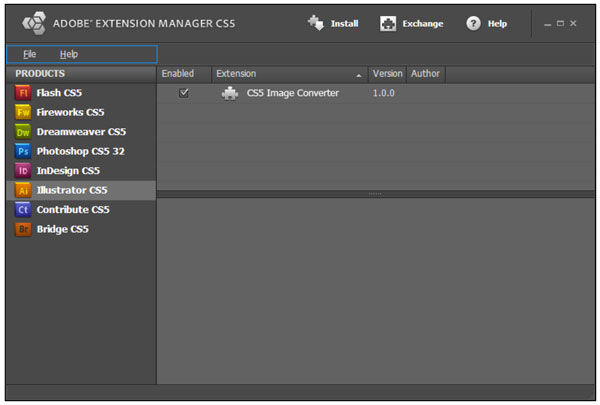Click the panel splitter grip handle
The image size is (600, 405).
coord(376,193)
